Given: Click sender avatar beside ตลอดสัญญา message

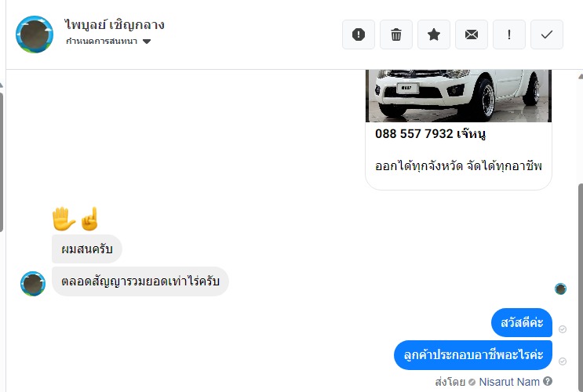Looking at the screenshot, I should tap(33, 284).
